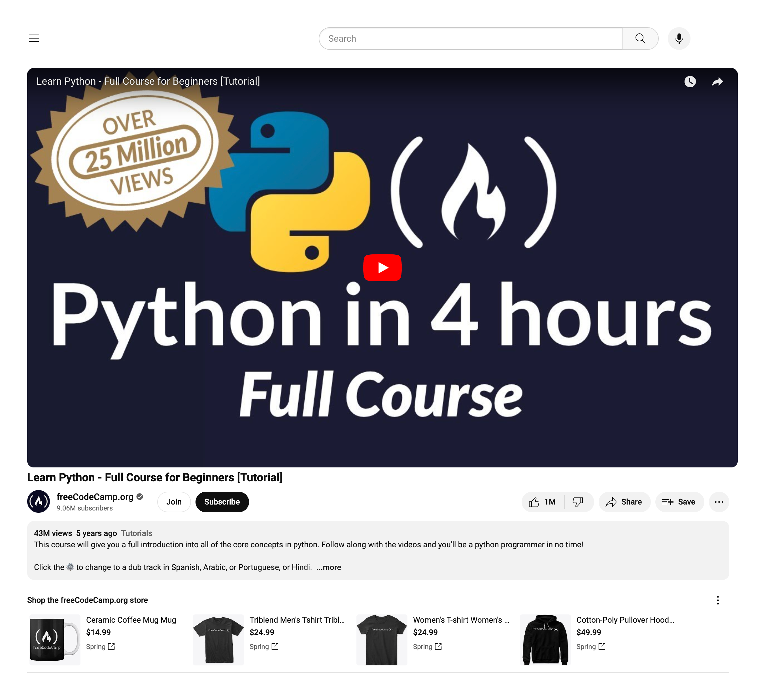Save the video to a playlist
This screenshot has height=700, width=765.
[x=679, y=502]
